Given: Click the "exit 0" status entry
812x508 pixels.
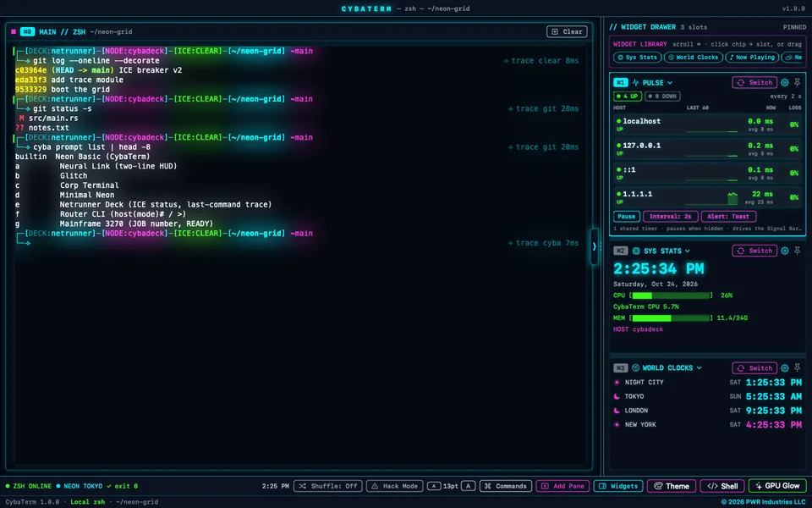Looking at the screenshot, I should [x=123, y=486].
